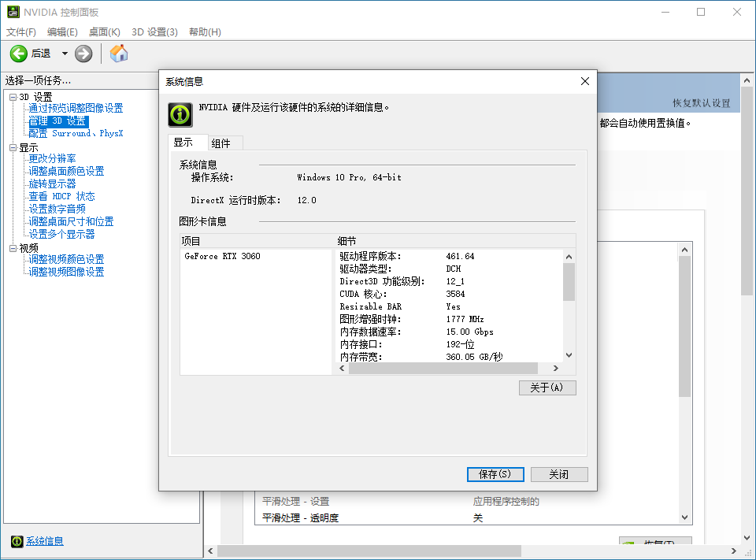
Task: Open the 3D 设置(3) menu
Action: click(155, 32)
